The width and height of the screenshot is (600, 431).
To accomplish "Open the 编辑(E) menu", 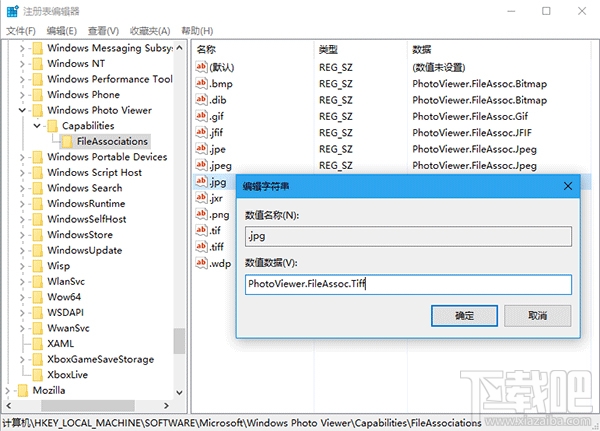I will coord(62,31).
